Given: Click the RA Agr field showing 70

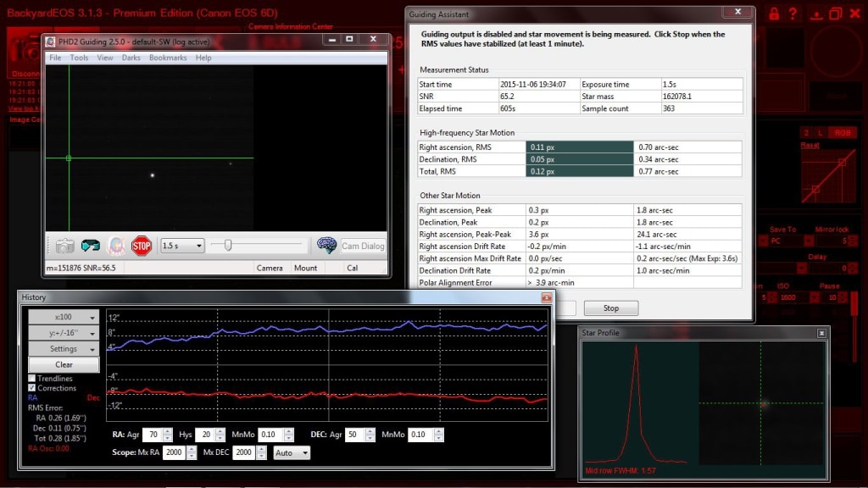Looking at the screenshot, I should [153, 435].
